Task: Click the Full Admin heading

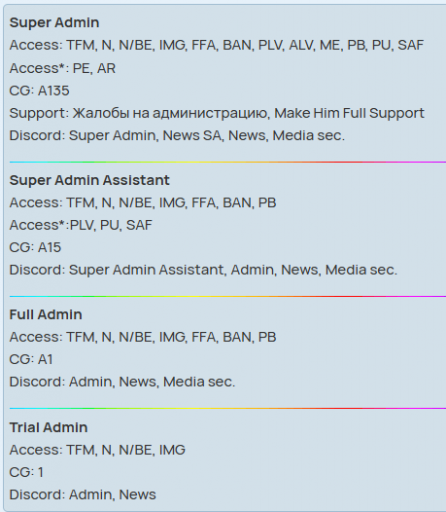Action: 46,315
